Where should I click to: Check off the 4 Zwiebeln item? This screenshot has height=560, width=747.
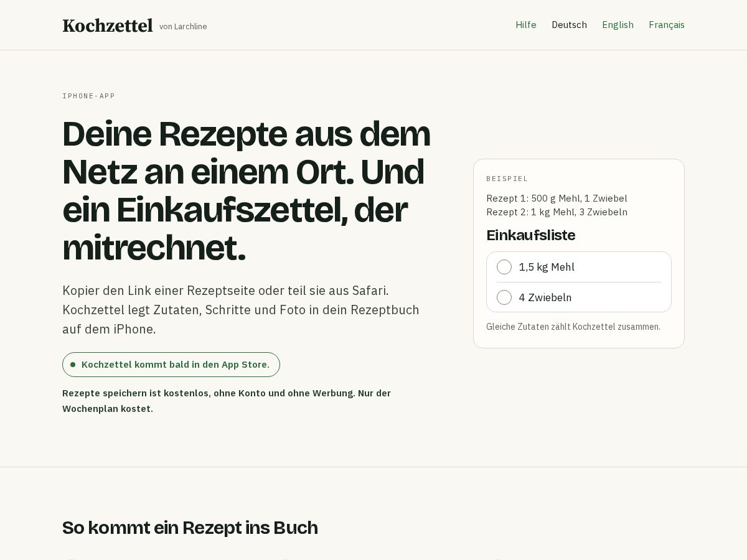[504, 297]
